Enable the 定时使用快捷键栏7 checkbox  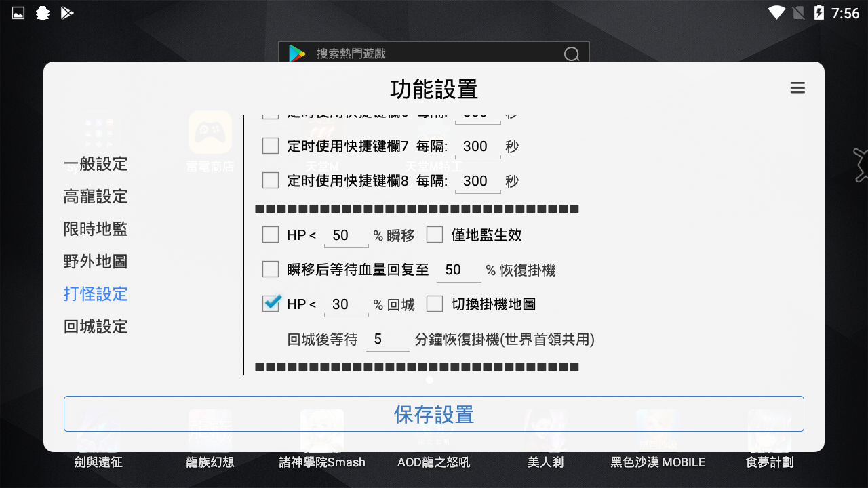pos(270,146)
